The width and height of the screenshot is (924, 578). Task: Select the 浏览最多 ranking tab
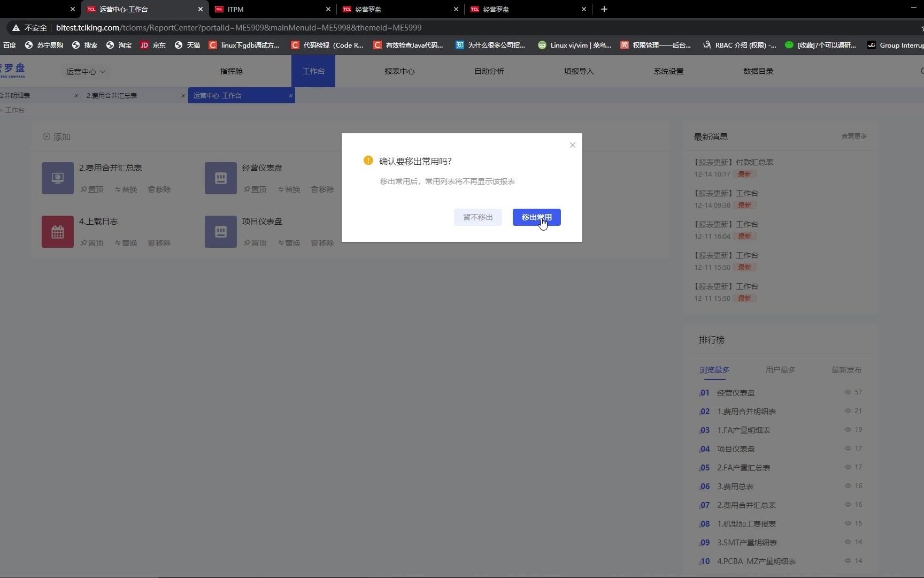(714, 370)
